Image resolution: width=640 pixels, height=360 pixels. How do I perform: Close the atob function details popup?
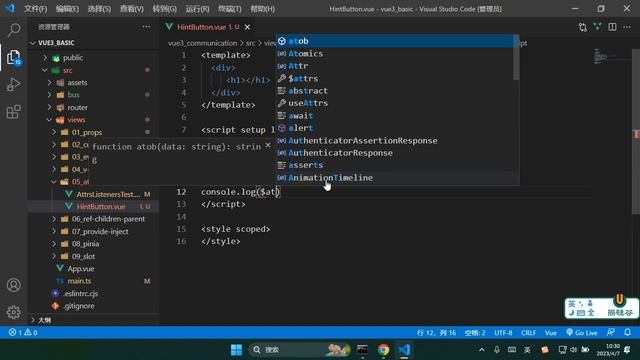pyautogui.click(x=268, y=145)
